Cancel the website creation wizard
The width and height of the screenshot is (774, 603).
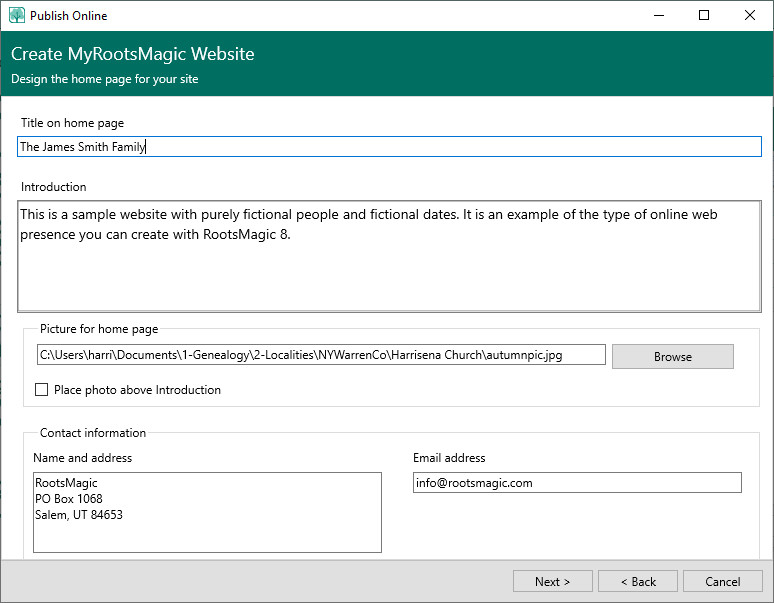(722, 581)
